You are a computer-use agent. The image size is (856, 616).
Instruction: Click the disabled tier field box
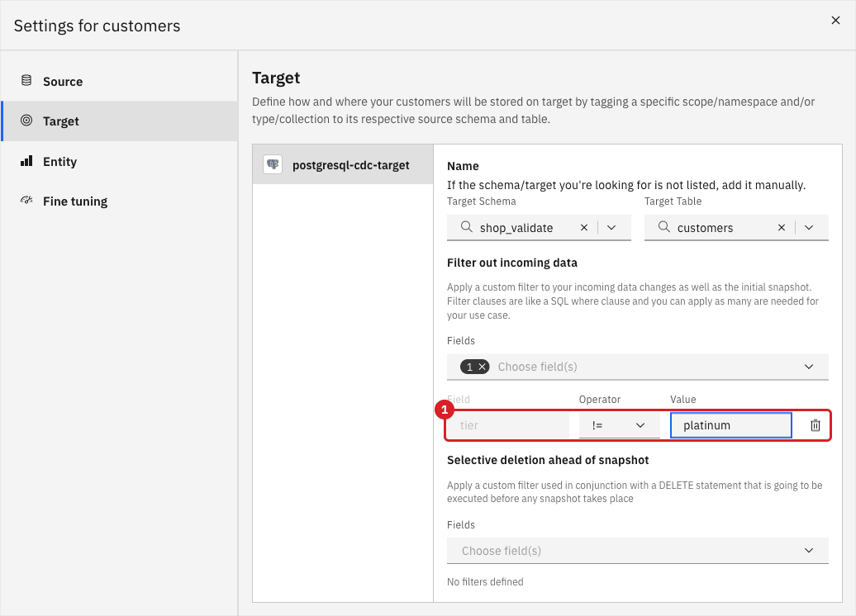(x=507, y=425)
